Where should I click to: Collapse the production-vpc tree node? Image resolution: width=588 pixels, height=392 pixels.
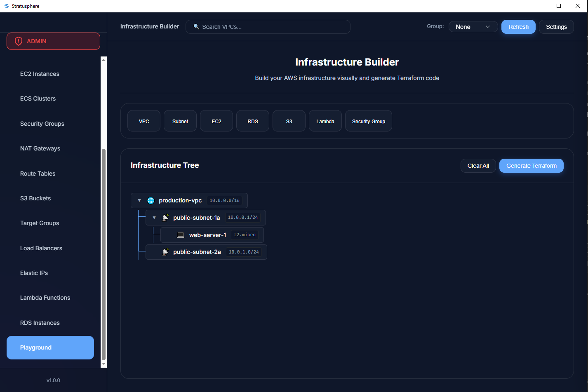point(139,200)
